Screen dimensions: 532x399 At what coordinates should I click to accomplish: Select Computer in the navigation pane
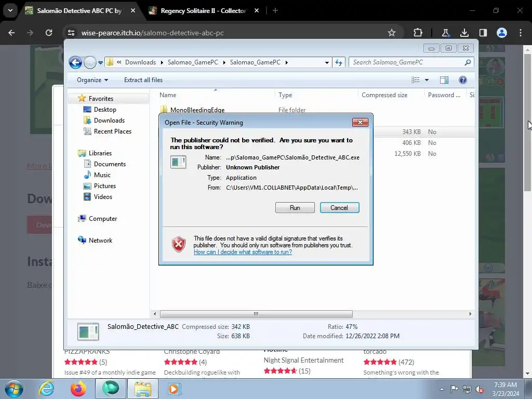pos(102,219)
